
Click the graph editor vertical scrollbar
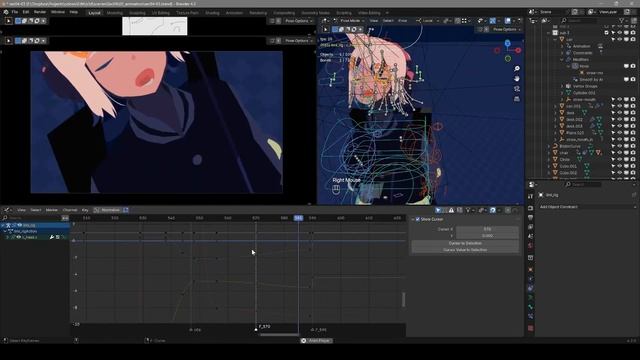click(x=404, y=299)
